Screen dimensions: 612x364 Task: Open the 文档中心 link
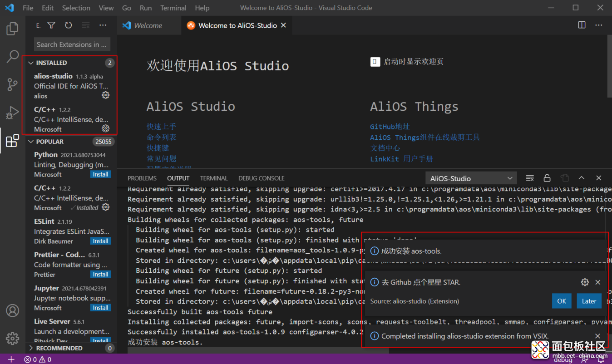[x=385, y=148]
